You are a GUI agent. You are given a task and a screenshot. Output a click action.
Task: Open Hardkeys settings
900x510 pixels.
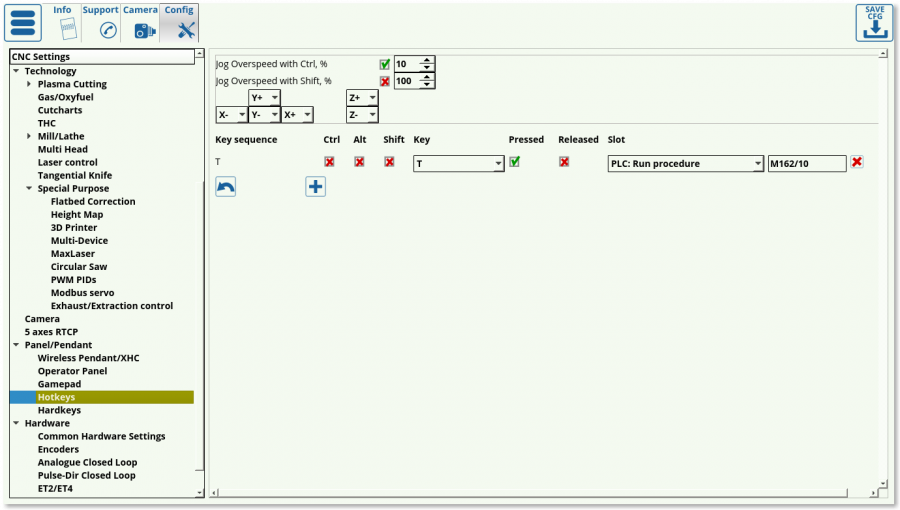pyautogui.click(x=59, y=410)
